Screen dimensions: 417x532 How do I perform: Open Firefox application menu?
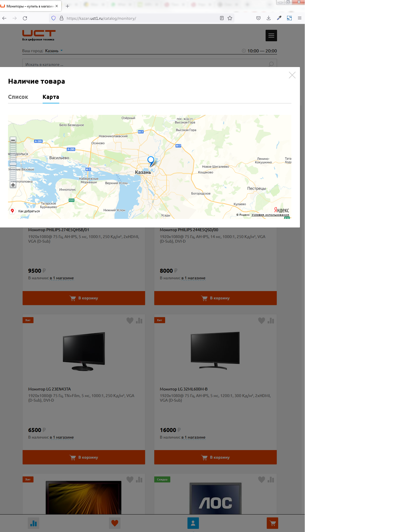pyautogui.click(x=300, y=18)
